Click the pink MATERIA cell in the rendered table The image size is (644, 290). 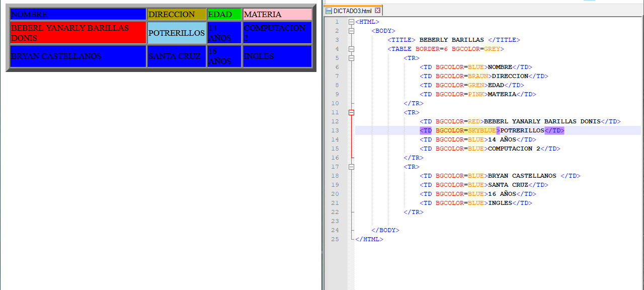coord(277,14)
